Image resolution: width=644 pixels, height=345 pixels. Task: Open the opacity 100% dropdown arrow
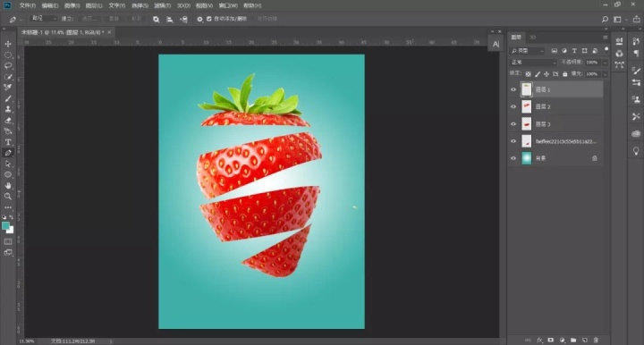(x=605, y=63)
